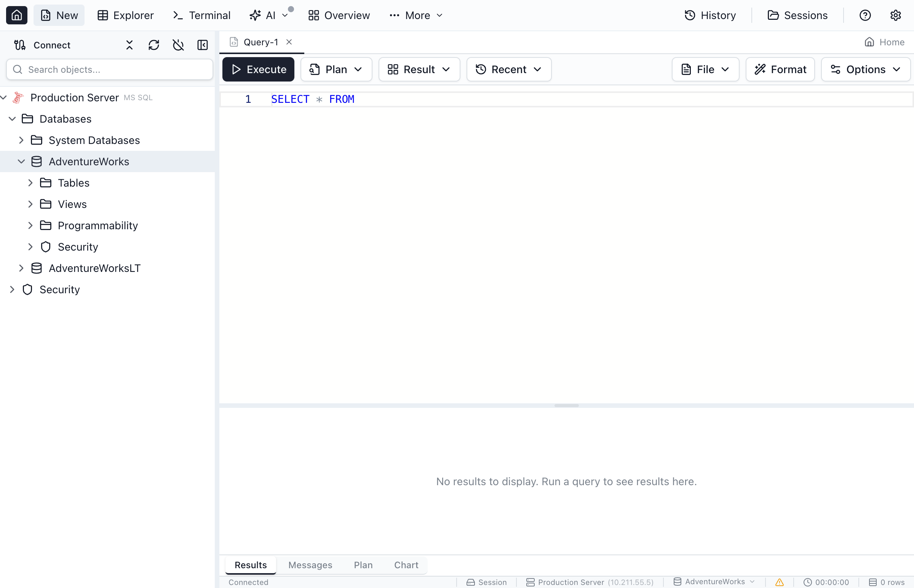Click the Home link above the editor
Viewport: 914px width, 588px height.
click(x=885, y=42)
